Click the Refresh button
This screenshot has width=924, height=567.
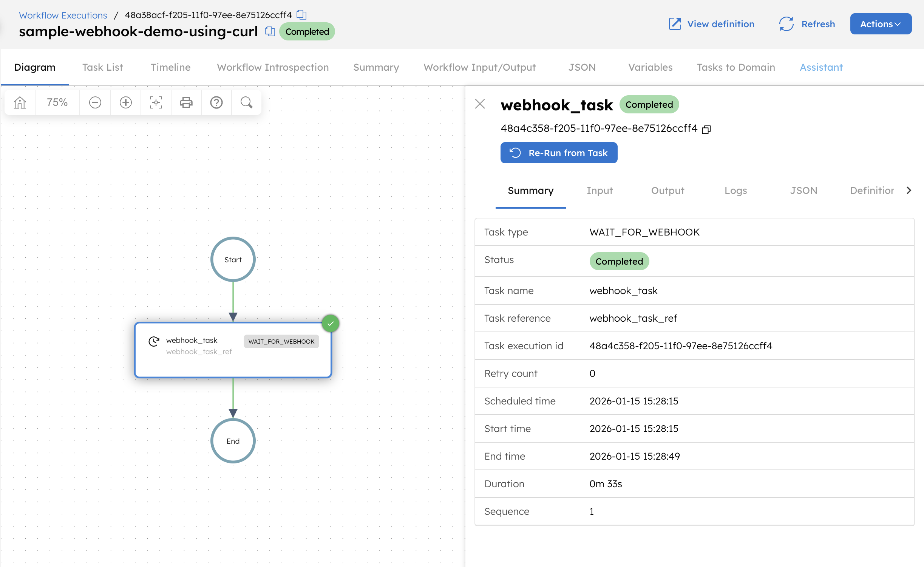[807, 24]
